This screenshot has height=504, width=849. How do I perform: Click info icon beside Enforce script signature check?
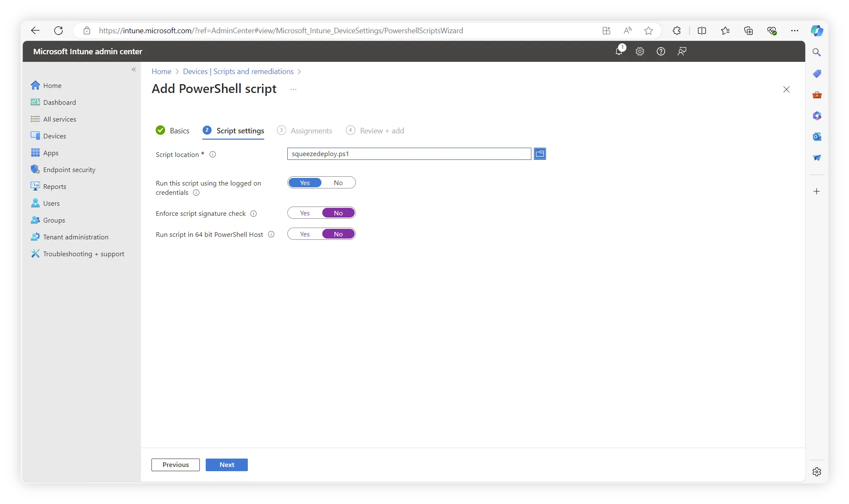[x=254, y=214]
